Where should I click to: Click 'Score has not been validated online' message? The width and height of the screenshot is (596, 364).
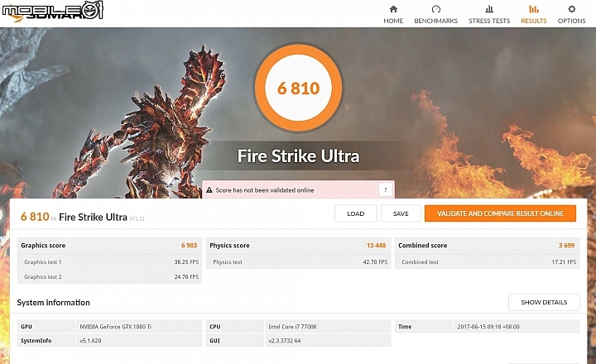pos(265,190)
